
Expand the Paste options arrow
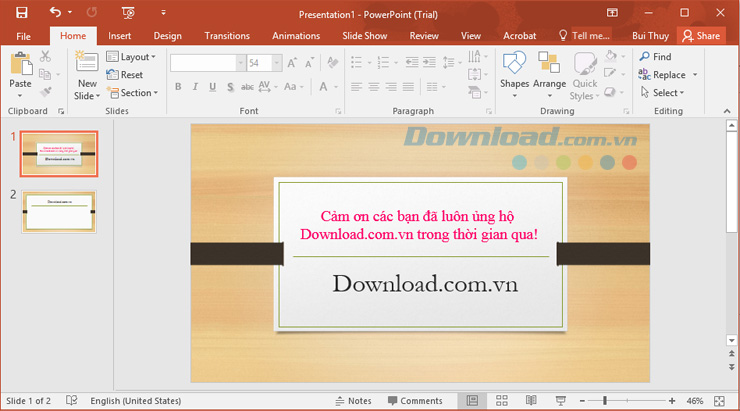20,96
